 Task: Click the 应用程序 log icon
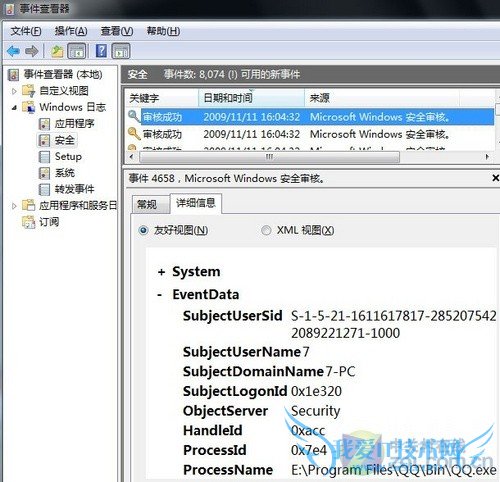pos(45,124)
